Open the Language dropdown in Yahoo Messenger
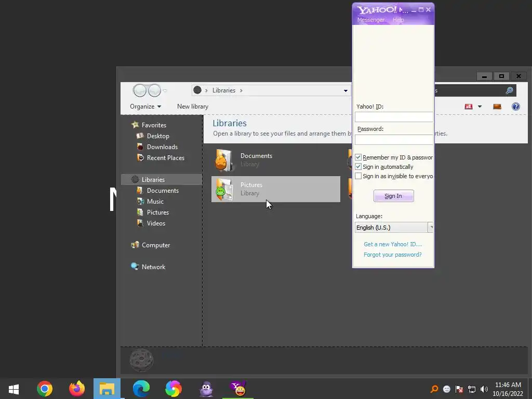The image size is (532, 399). coord(431,228)
